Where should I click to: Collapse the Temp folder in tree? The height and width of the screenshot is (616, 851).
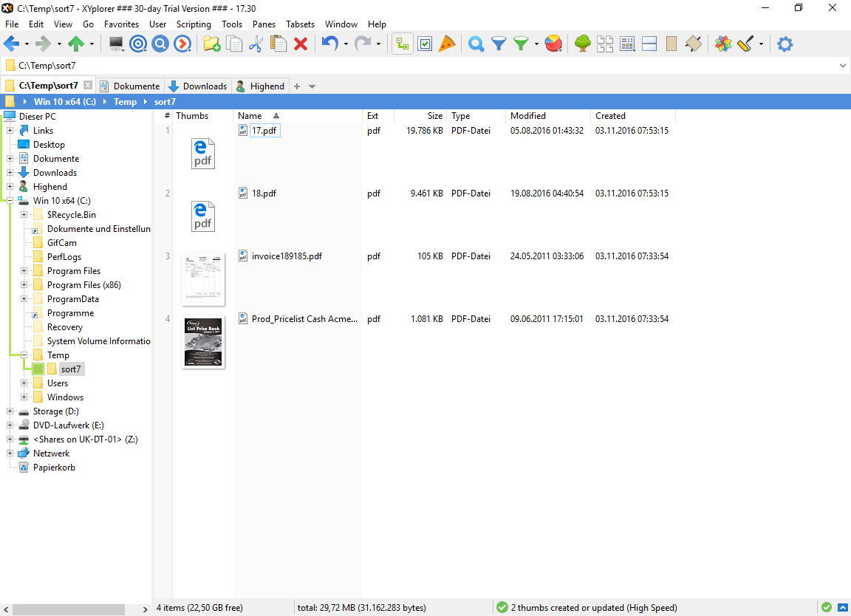(x=24, y=355)
